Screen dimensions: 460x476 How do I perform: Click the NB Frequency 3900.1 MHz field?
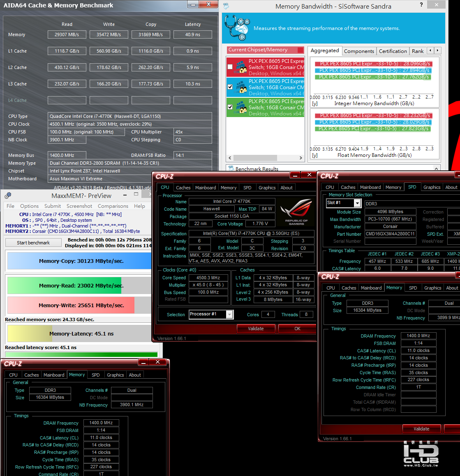pos(132,405)
